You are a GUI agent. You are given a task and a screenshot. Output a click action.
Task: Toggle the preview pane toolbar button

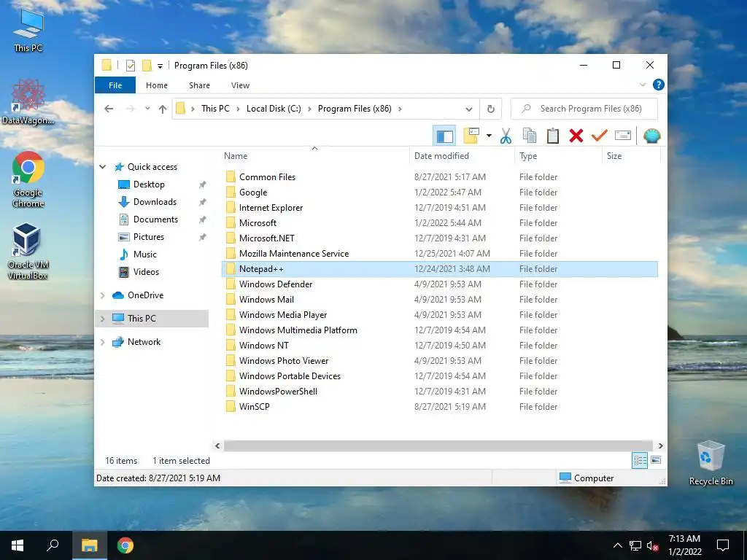click(444, 136)
